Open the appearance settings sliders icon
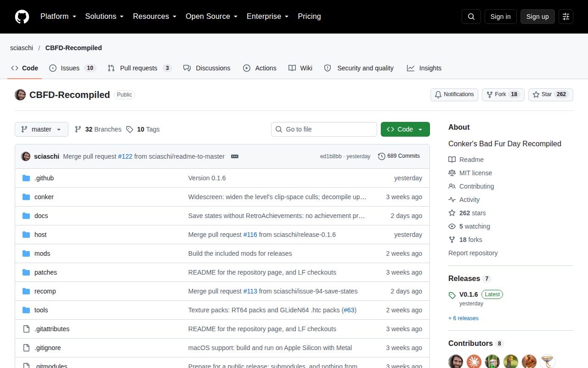 pyautogui.click(x=566, y=17)
